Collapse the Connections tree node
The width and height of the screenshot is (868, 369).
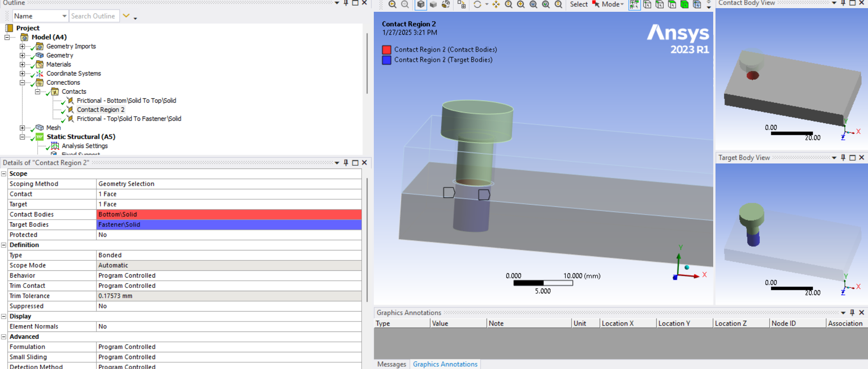point(22,82)
